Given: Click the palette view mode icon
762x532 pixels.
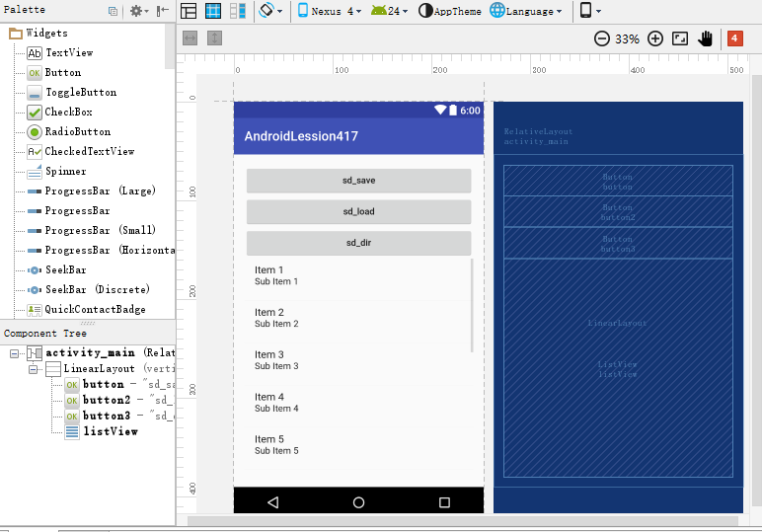Looking at the screenshot, I should click(113, 11).
